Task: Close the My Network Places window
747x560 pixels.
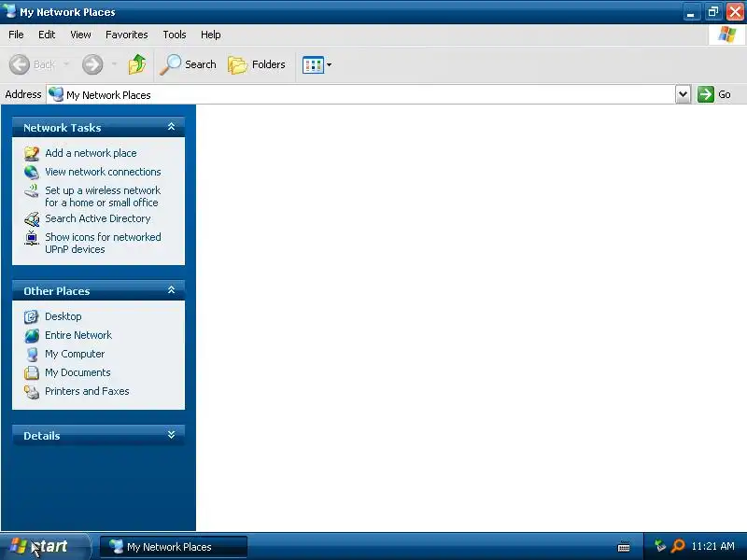Action: (x=735, y=12)
